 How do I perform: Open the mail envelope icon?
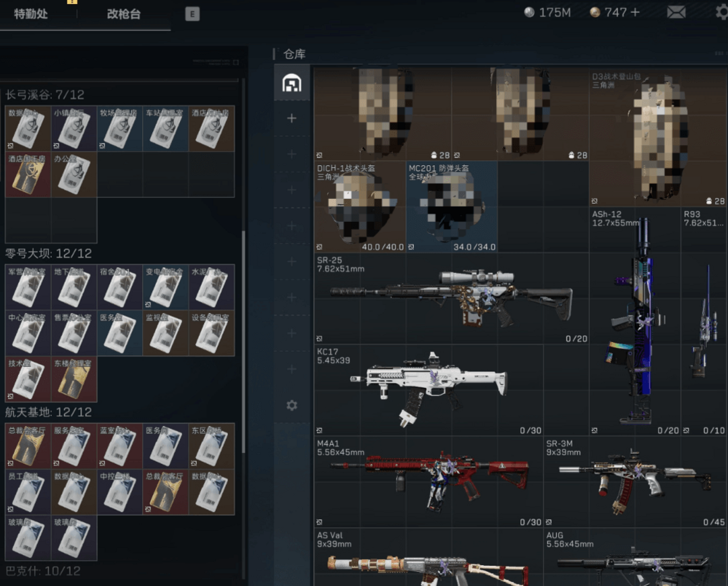click(x=676, y=12)
